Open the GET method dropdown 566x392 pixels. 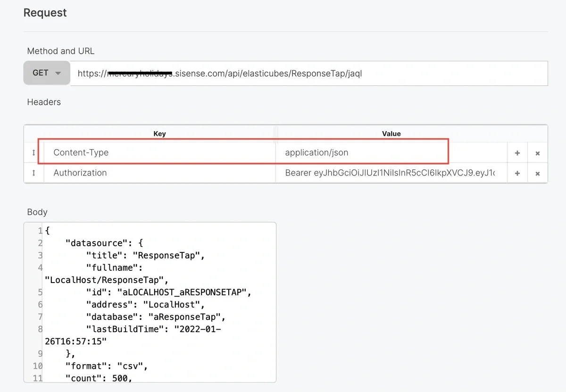(47, 73)
